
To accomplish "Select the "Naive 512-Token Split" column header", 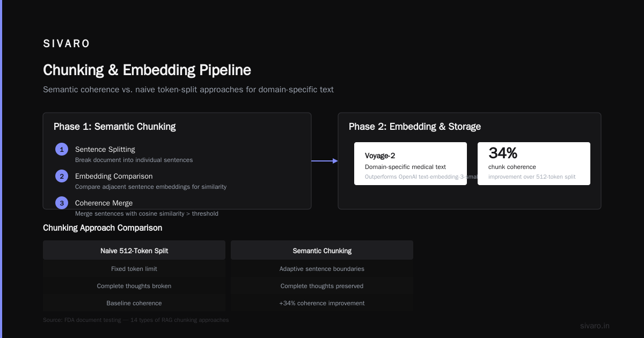I will 134,251.
